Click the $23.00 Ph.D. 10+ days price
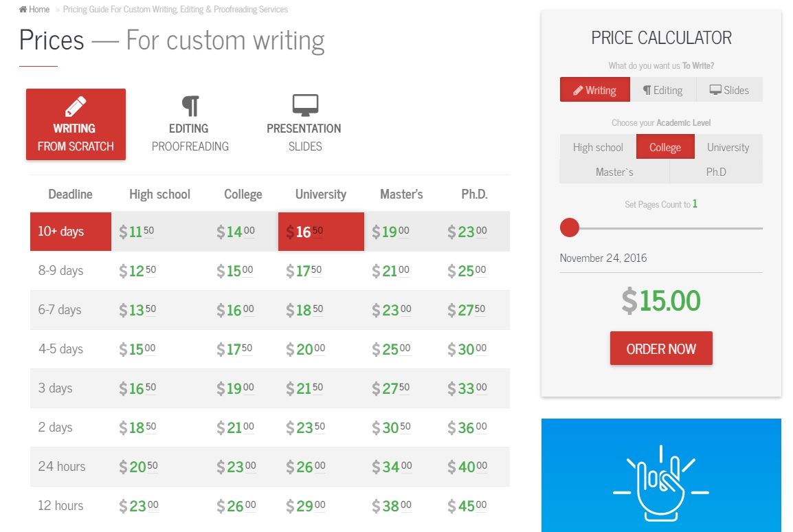793x532 pixels. [x=467, y=232]
